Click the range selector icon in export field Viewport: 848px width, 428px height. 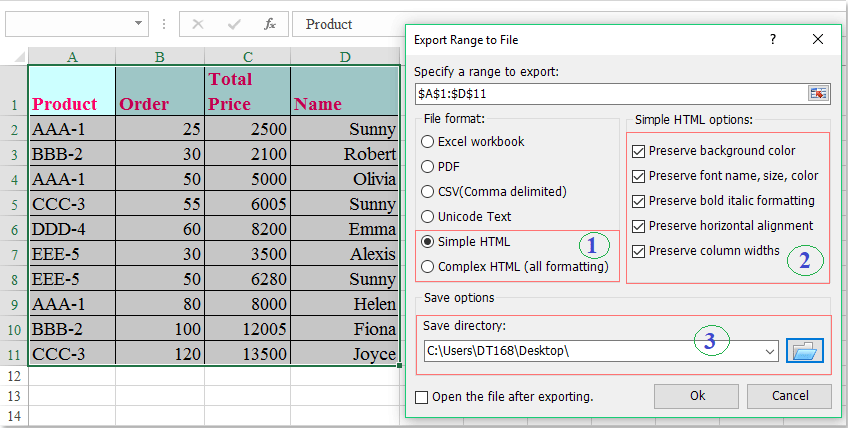[819, 93]
